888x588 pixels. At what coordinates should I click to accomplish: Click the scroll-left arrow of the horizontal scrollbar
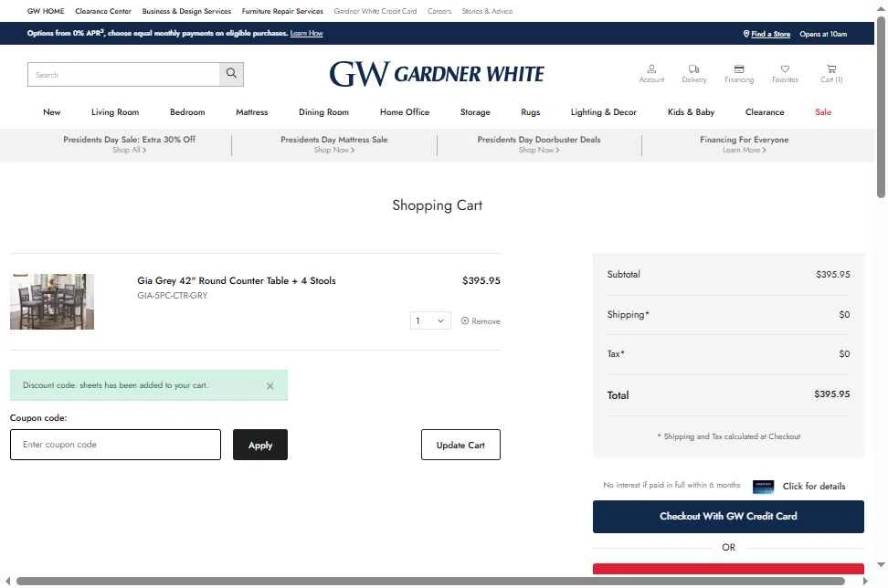7,582
